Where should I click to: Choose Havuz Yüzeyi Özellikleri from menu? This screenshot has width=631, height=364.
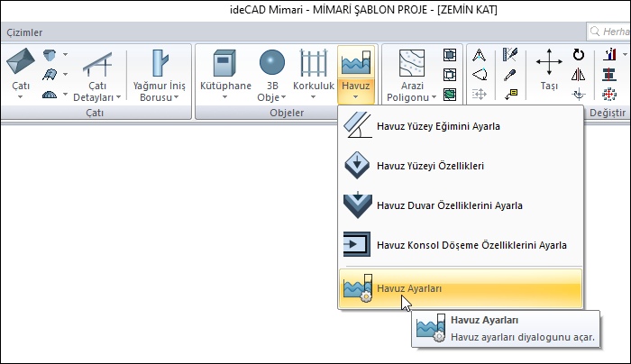[x=461, y=166]
